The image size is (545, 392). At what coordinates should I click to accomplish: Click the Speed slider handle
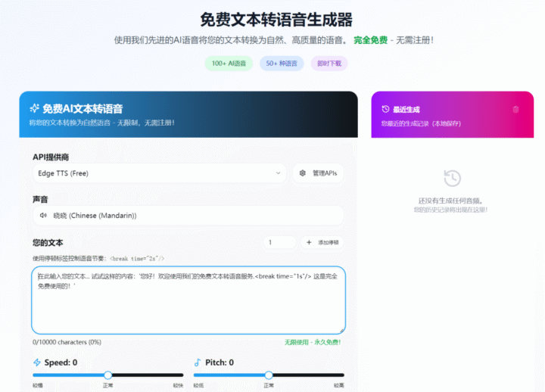point(108,375)
